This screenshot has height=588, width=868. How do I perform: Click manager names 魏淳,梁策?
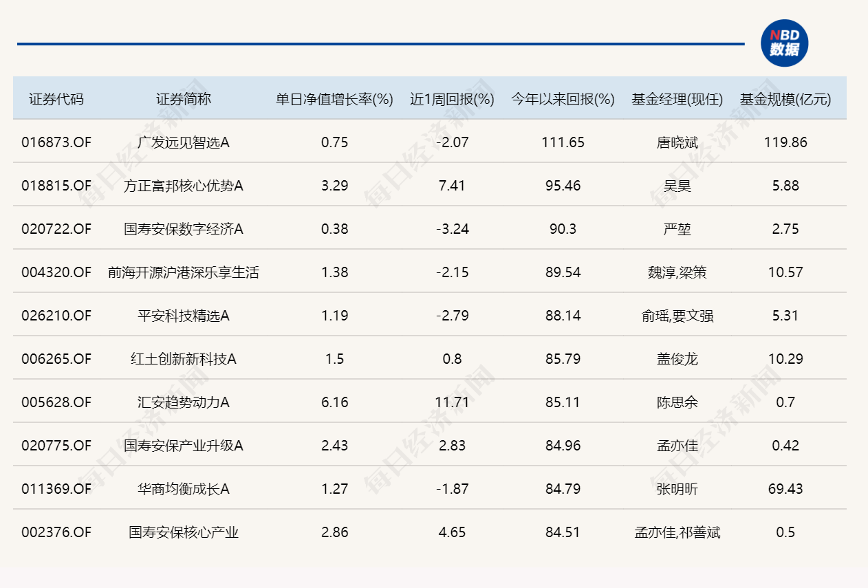click(677, 272)
